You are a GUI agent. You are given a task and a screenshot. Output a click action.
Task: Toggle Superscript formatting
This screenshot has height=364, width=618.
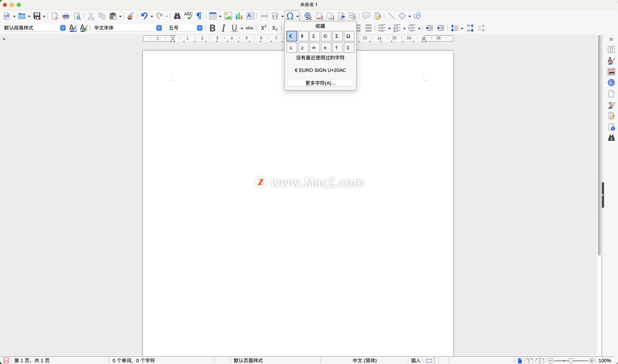tap(264, 28)
